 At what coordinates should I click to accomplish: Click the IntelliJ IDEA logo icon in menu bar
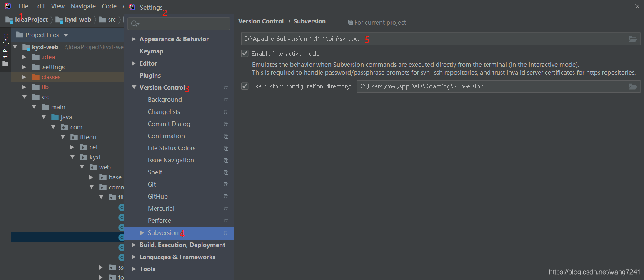7,6
